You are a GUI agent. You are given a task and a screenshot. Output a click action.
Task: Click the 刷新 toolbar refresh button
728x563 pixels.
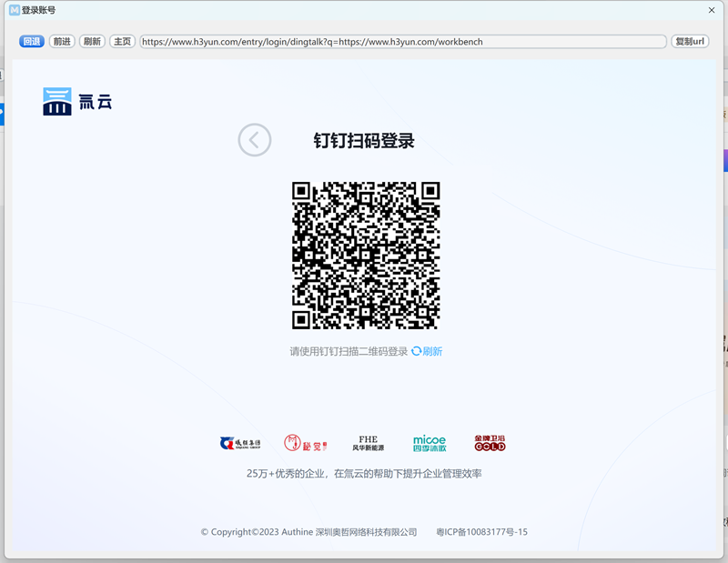pyautogui.click(x=92, y=41)
